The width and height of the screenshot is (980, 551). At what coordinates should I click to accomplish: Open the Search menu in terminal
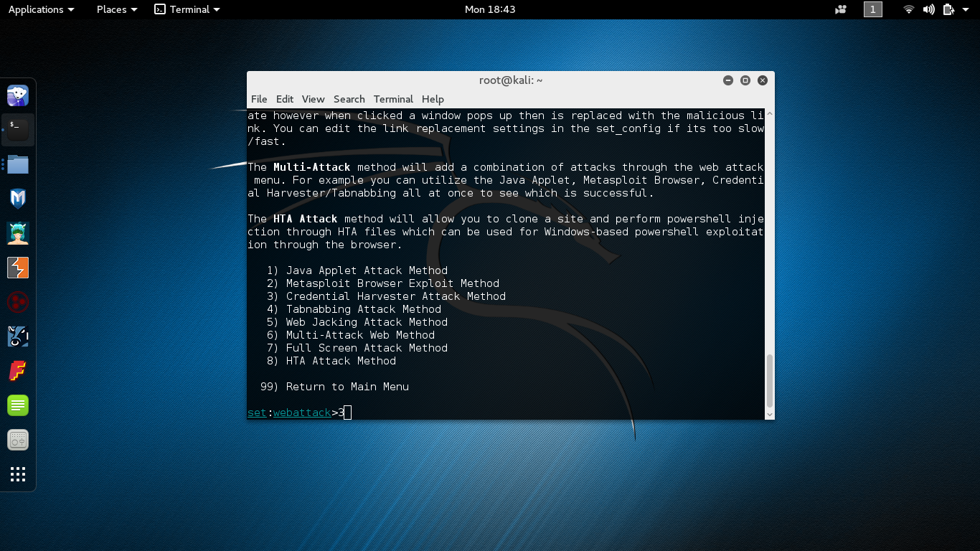coord(349,99)
